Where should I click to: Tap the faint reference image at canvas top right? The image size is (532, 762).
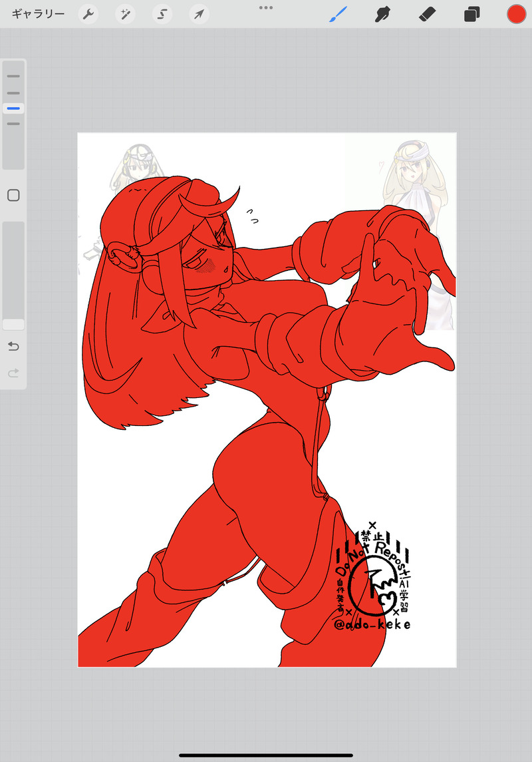point(412,175)
